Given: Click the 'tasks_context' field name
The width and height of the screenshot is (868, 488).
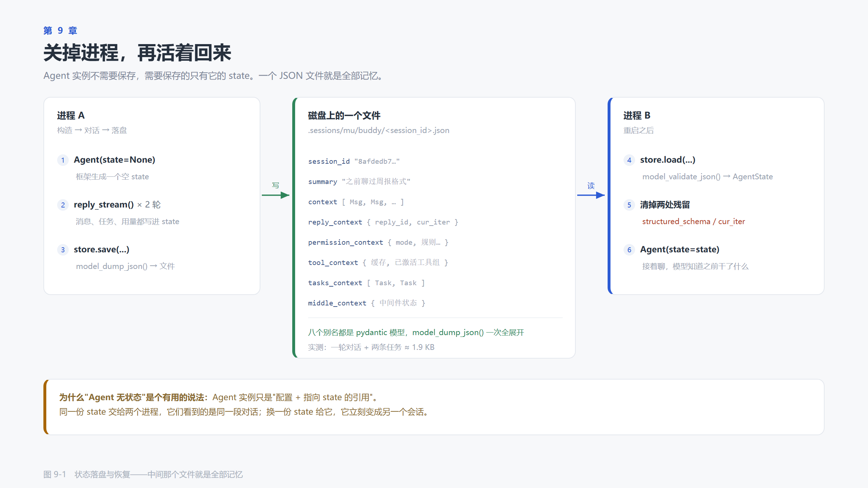Looking at the screenshot, I should pyautogui.click(x=335, y=283).
